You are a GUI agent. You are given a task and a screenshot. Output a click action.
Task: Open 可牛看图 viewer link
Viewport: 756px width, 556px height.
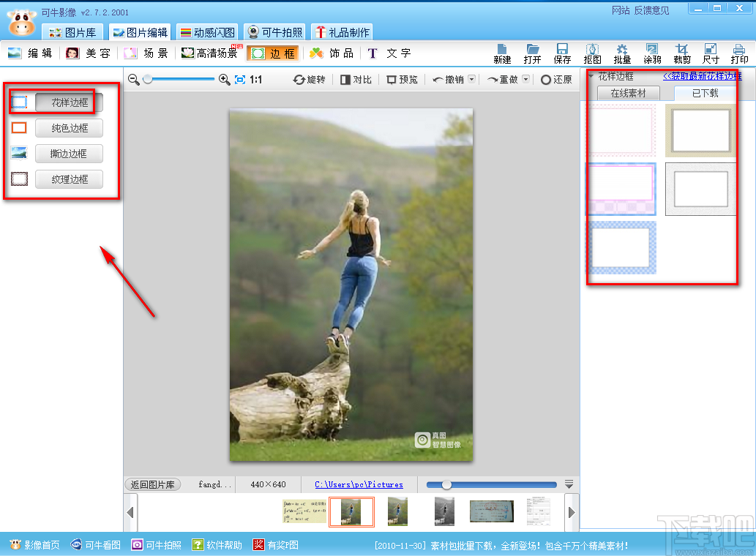(95, 545)
